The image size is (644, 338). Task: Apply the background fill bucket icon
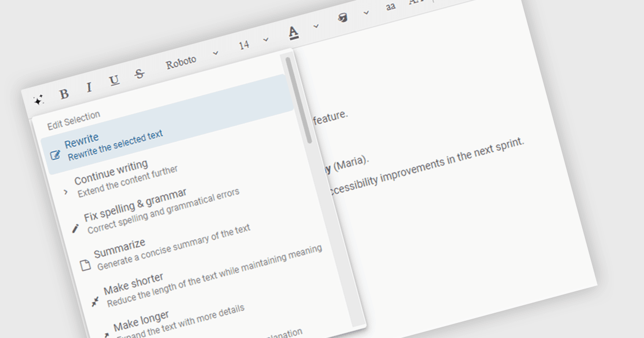[x=342, y=19]
